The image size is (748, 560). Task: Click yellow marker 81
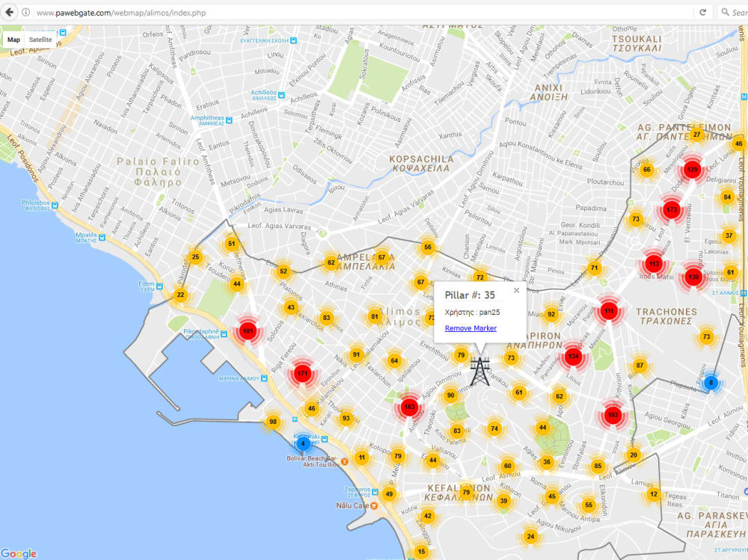pyautogui.click(x=375, y=316)
